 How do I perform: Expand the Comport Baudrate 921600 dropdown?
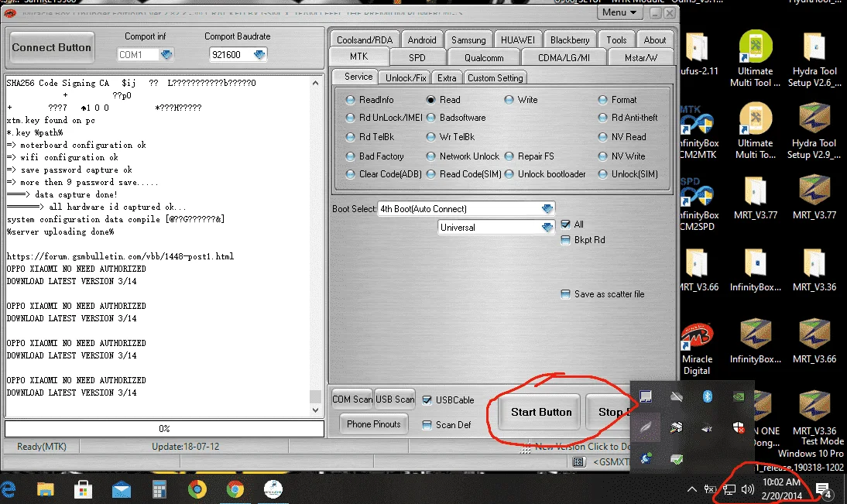[259, 54]
